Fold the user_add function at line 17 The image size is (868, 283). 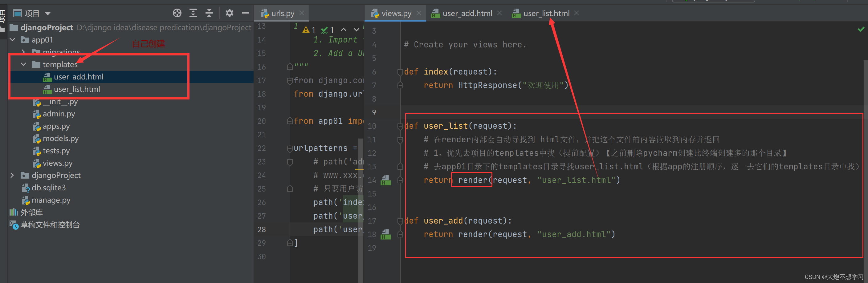(x=400, y=221)
